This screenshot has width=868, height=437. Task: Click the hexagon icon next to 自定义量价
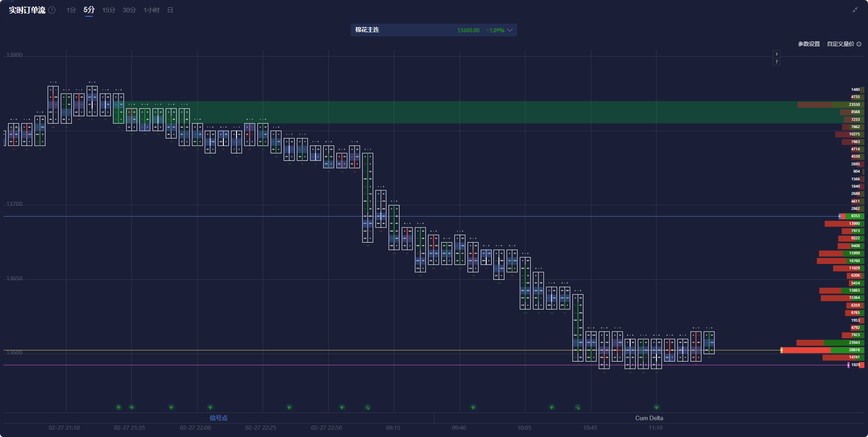(859, 44)
